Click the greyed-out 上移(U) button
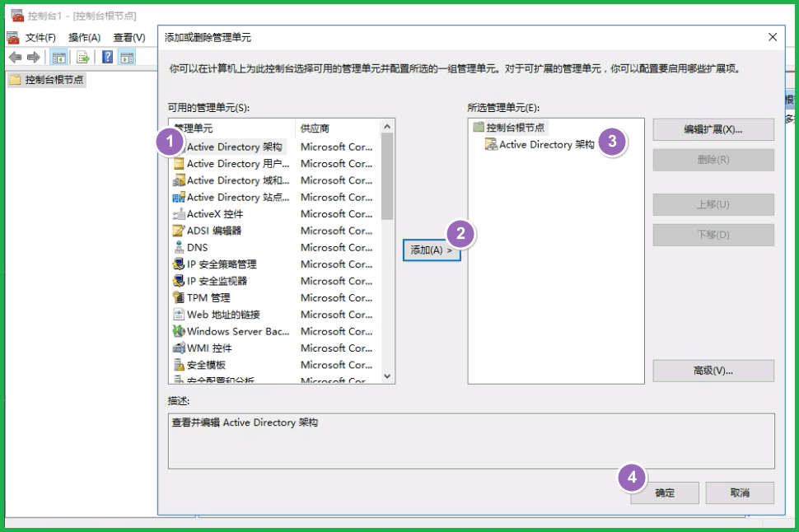Image resolution: width=799 pixels, height=532 pixels. pos(713,205)
